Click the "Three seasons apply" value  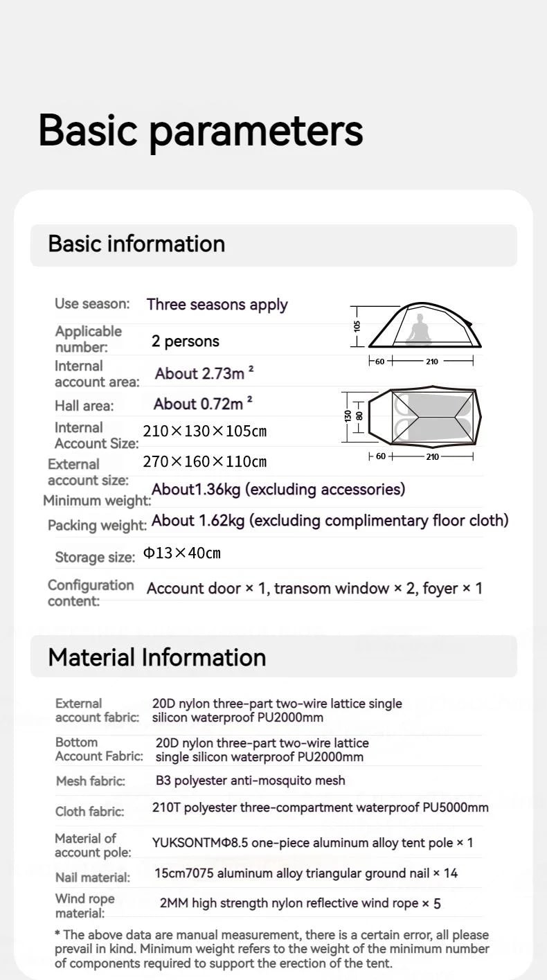click(217, 305)
